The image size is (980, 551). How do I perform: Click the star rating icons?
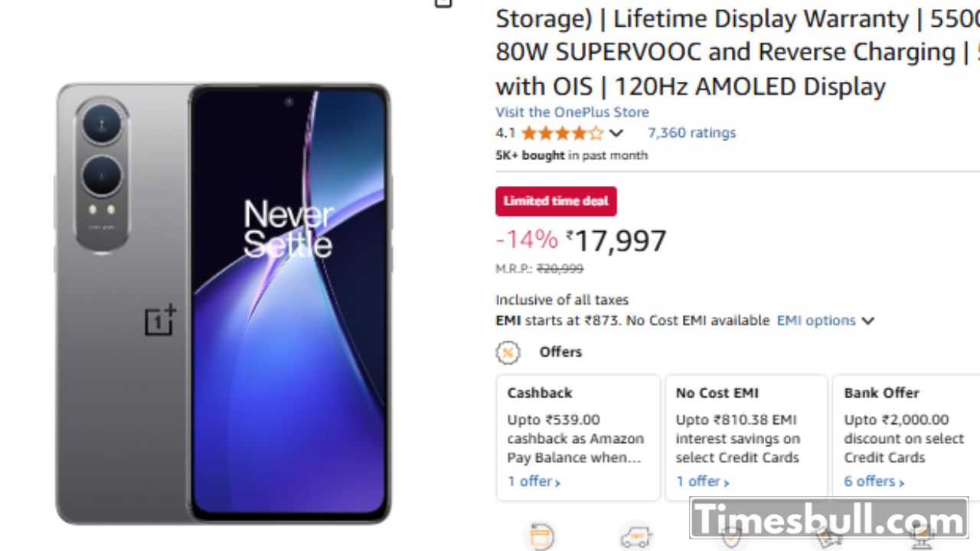click(x=562, y=133)
